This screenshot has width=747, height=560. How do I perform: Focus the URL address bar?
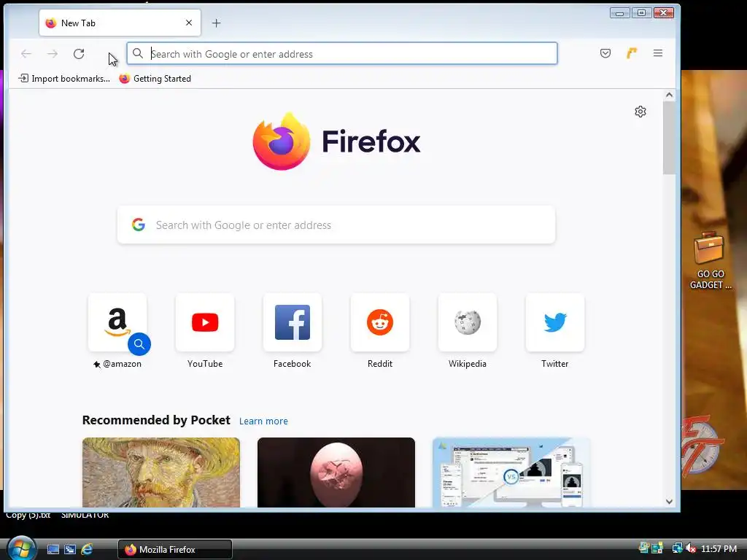coord(342,53)
